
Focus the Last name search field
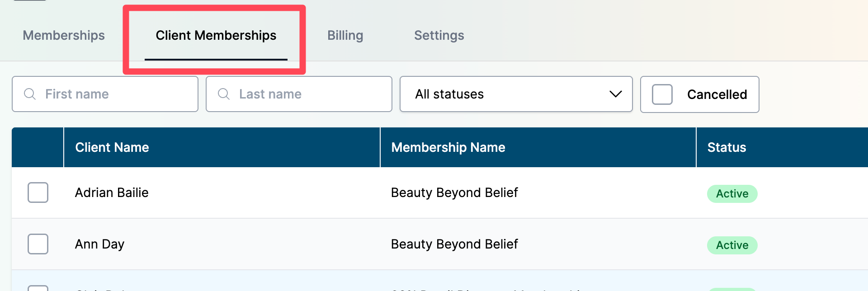click(x=299, y=94)
